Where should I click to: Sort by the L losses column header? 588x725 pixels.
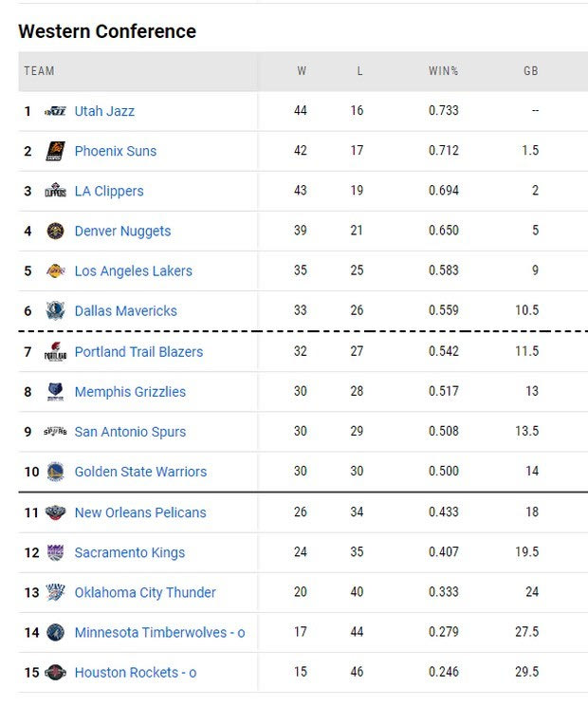tap(358, 71)
